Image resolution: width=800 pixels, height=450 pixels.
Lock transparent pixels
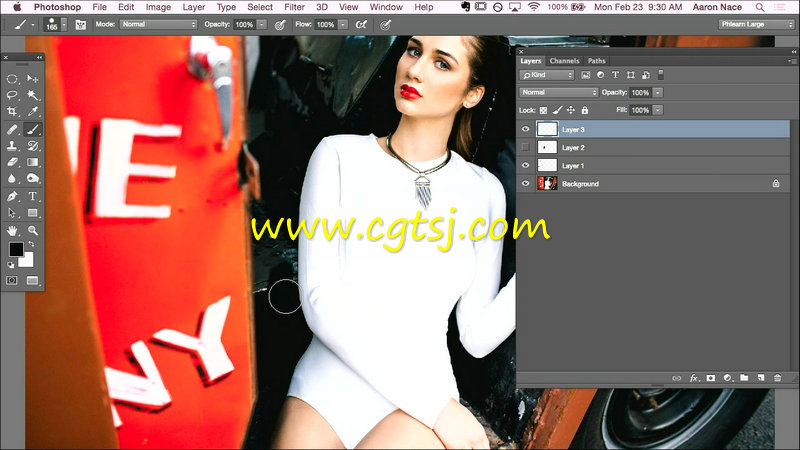[x=543, y=110]
